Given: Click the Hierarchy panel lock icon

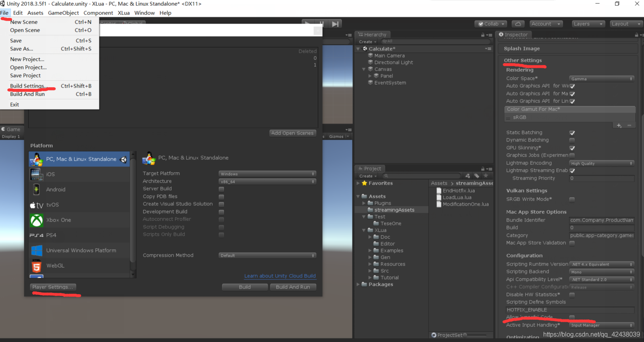Looking at the screenshot, I should click(483, 35).
